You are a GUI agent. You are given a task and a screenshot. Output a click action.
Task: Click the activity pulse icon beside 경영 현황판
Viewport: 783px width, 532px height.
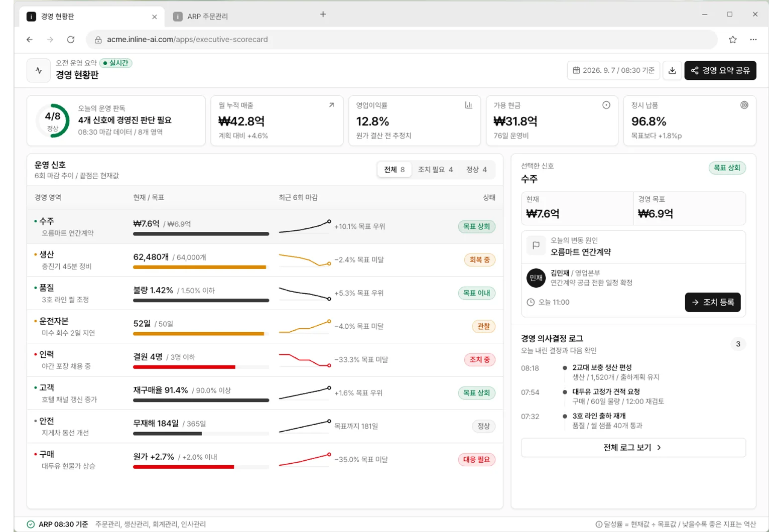click(x=39, y=70)
